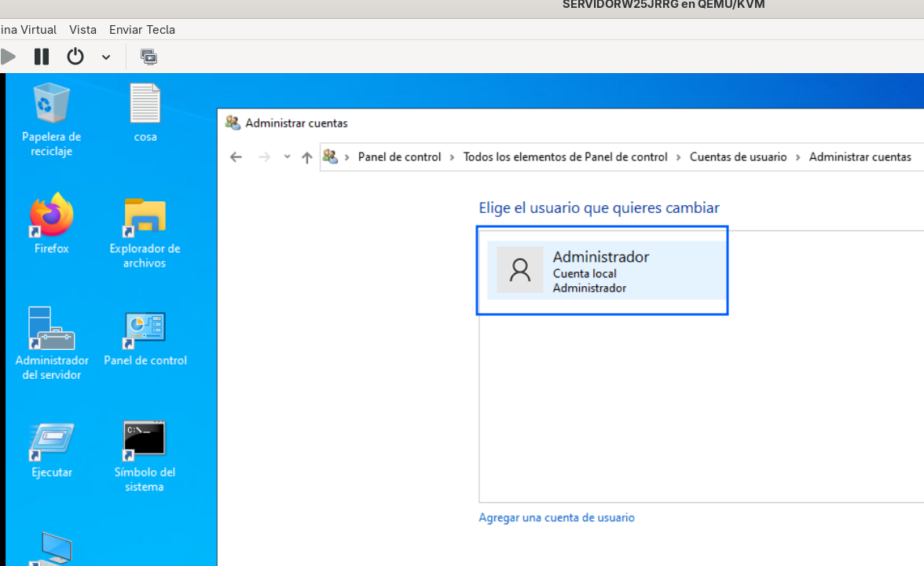The image size is (924, 566).
Task: Open the shutdown options dropdown arrow
Action: [x=106, y=57]
